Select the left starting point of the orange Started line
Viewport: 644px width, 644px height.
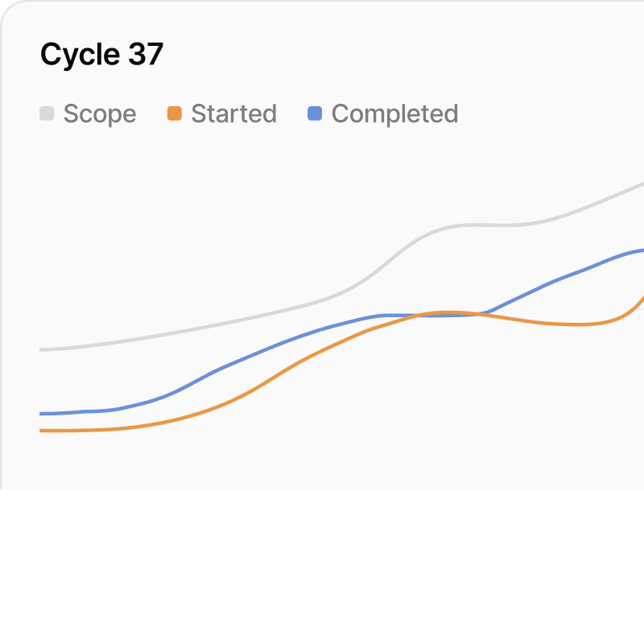41,431
